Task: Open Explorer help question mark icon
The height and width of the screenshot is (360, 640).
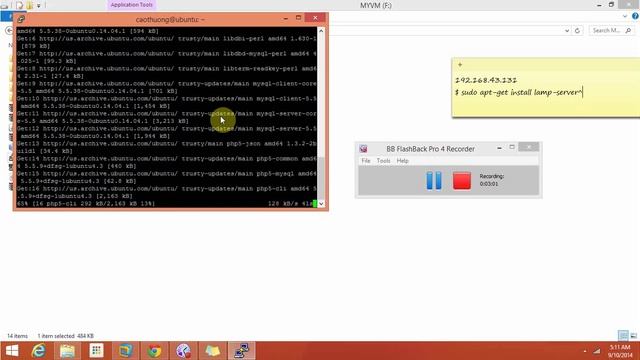Action: click(x=635, y=16)
